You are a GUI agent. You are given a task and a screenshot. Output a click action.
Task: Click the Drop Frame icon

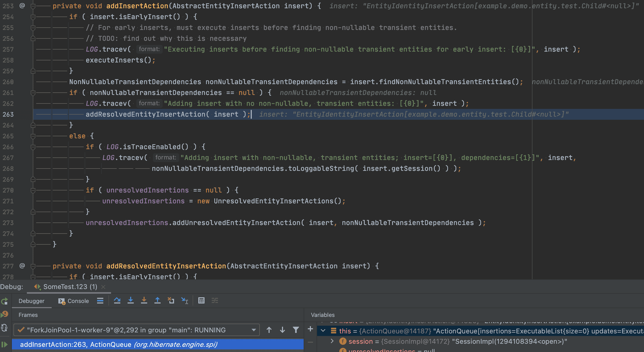(x=171, y=301)
